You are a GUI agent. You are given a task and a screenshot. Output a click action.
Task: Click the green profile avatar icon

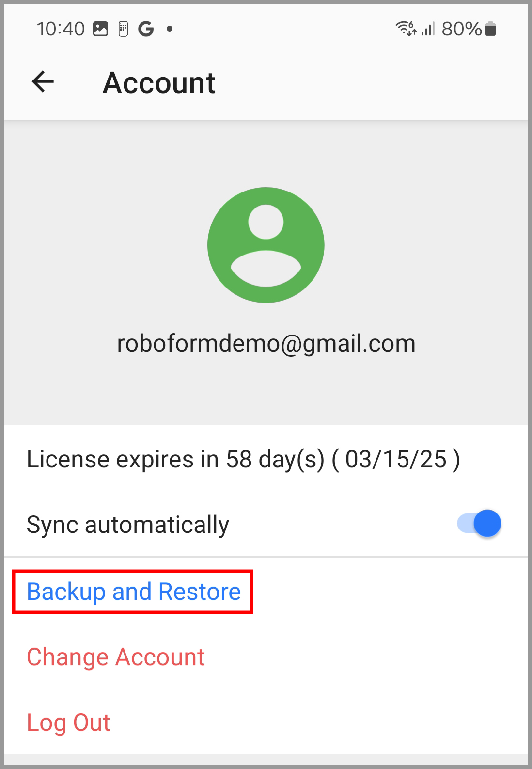(266, 245)
